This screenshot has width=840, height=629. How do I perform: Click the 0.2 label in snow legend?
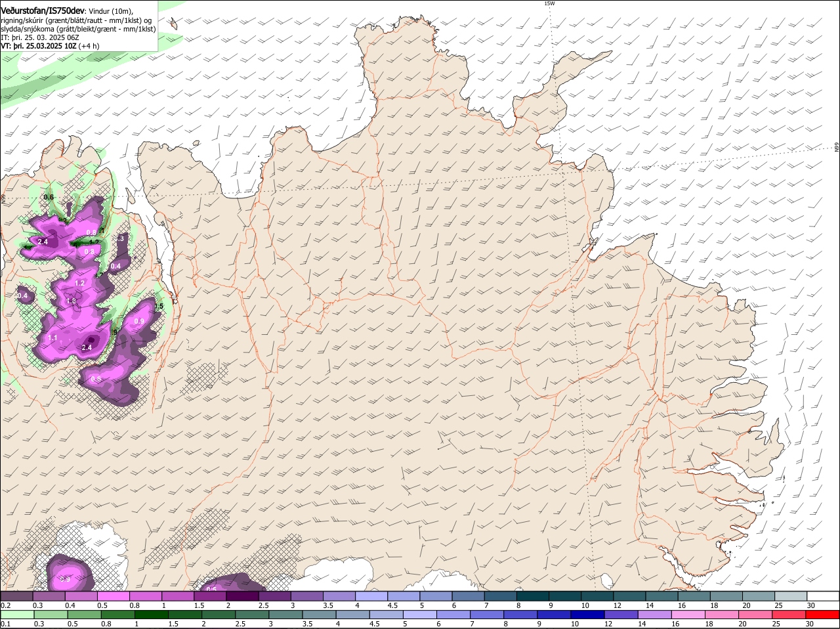tap(5, 605)
